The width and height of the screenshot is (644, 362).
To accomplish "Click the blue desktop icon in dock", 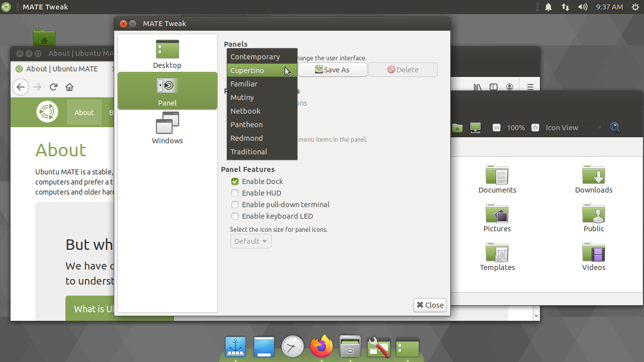I will click(x=264, y=347).
